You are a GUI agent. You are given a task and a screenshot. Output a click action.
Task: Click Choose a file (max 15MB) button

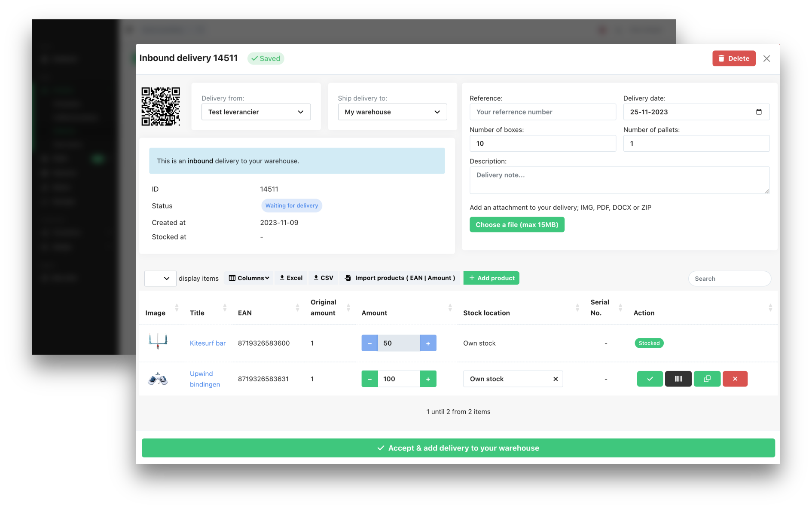point(517,224)
